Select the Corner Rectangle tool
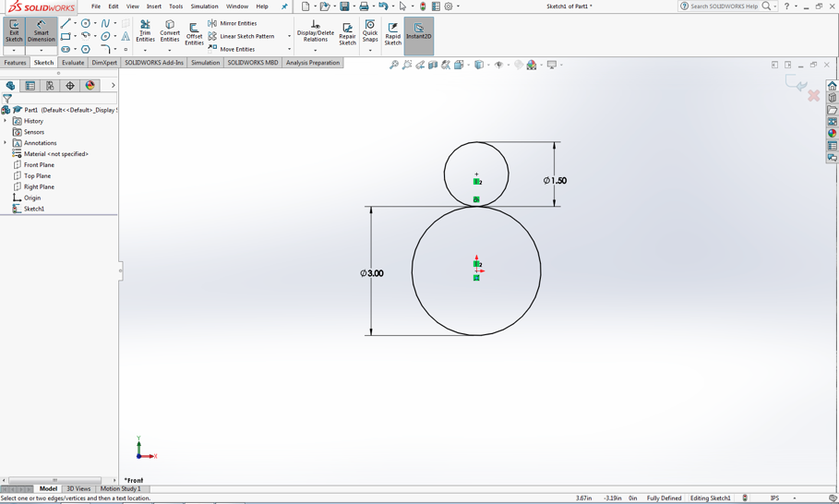Image resolution: width=839 pixels, height=504 pixels. point(66,36)
